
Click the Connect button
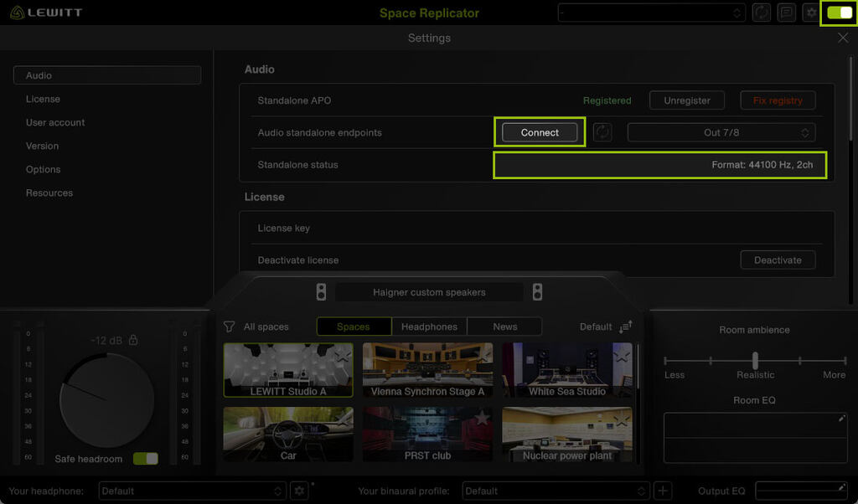pos(540,132)
